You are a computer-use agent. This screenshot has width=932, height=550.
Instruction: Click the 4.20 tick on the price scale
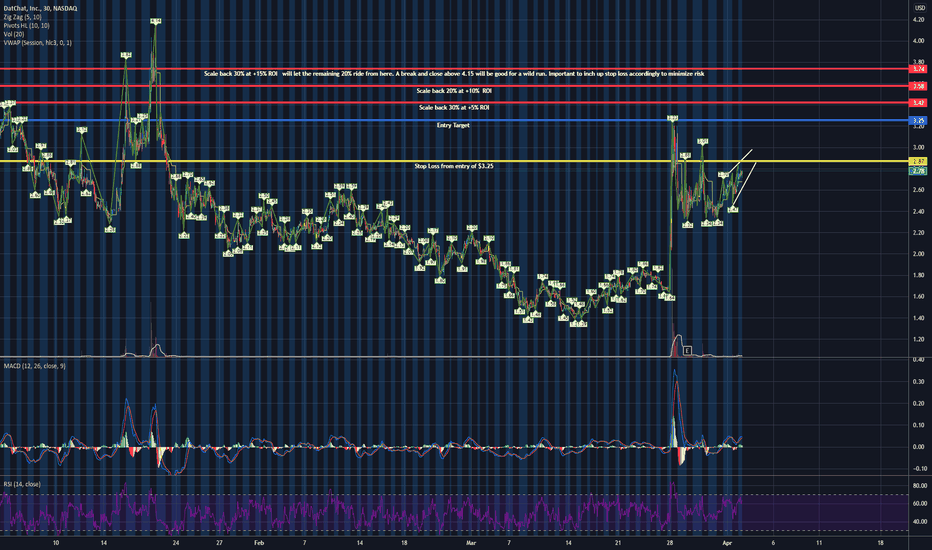point(918,20)
